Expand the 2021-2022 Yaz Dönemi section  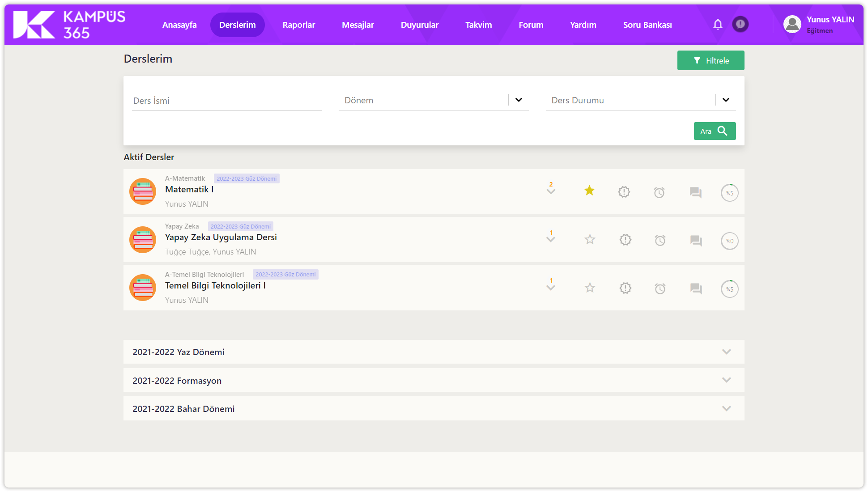coord(726,352)
